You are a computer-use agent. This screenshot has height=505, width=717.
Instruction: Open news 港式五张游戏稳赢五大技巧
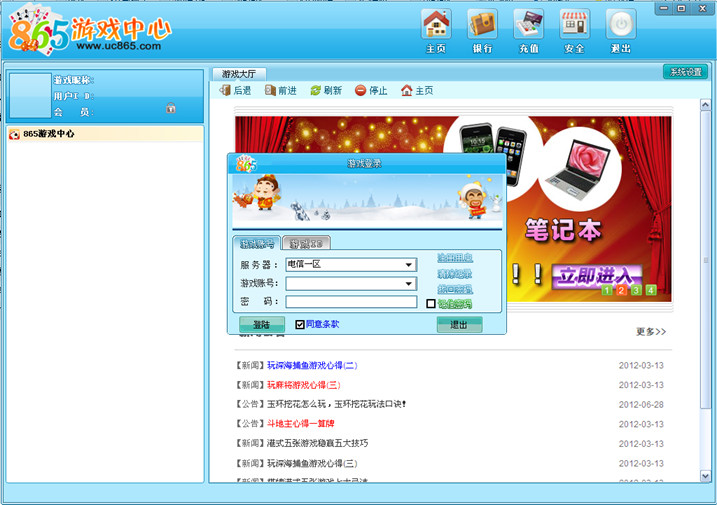point(317,443)
